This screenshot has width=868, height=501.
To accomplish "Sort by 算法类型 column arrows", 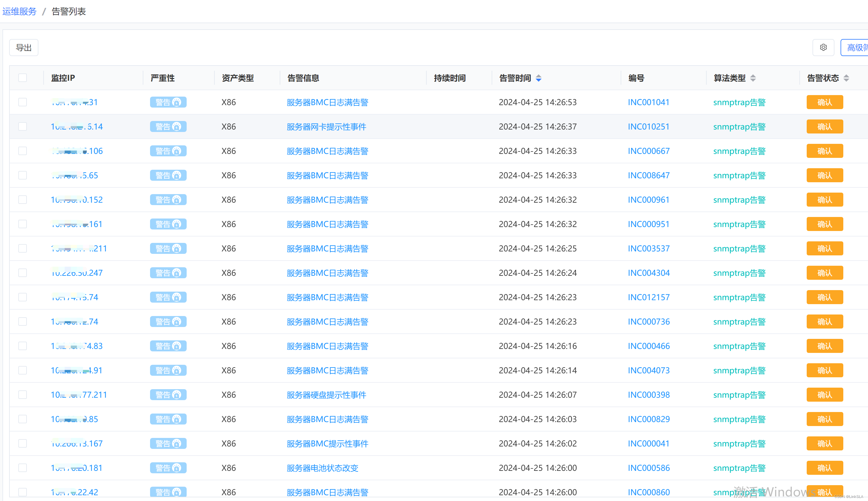I will pos(753,78).
